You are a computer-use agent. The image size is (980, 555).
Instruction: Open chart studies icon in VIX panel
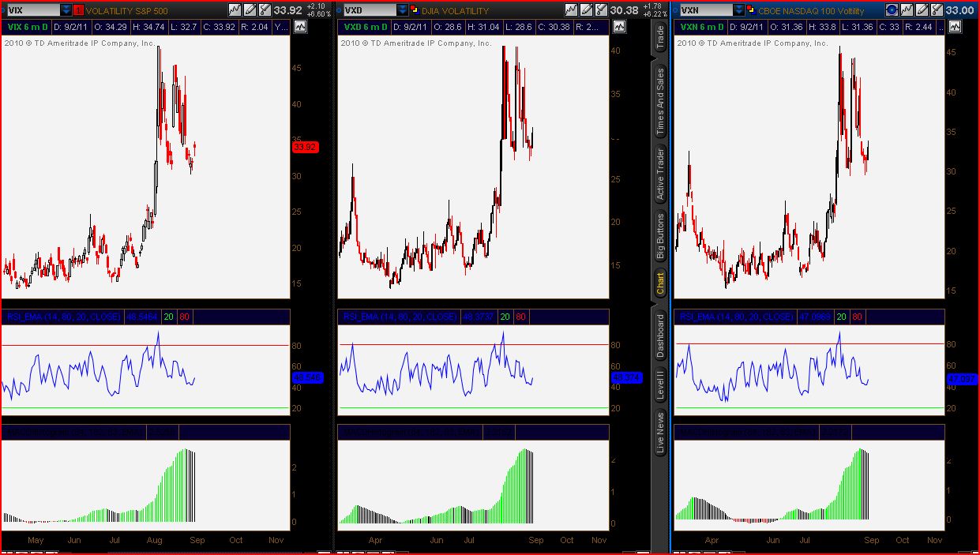click(235, 10)
